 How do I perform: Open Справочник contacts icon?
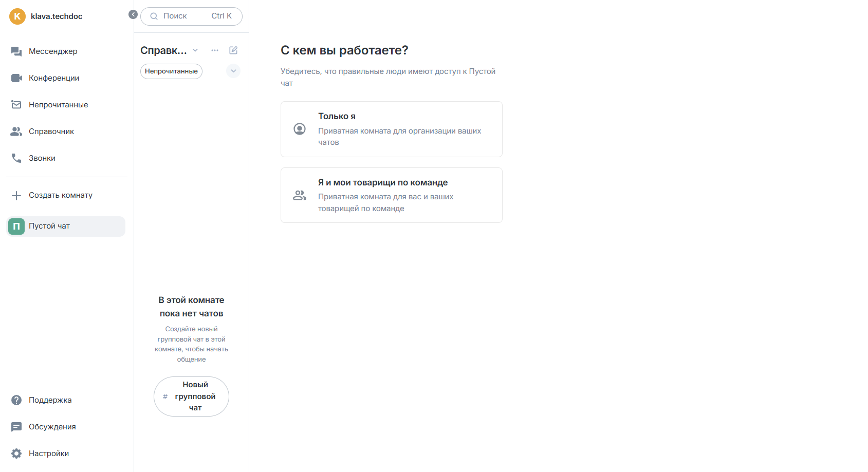[x=16, y=131]
